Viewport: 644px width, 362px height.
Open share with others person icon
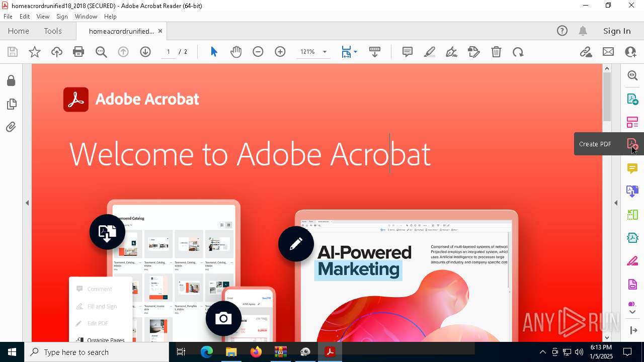[630, 52]
